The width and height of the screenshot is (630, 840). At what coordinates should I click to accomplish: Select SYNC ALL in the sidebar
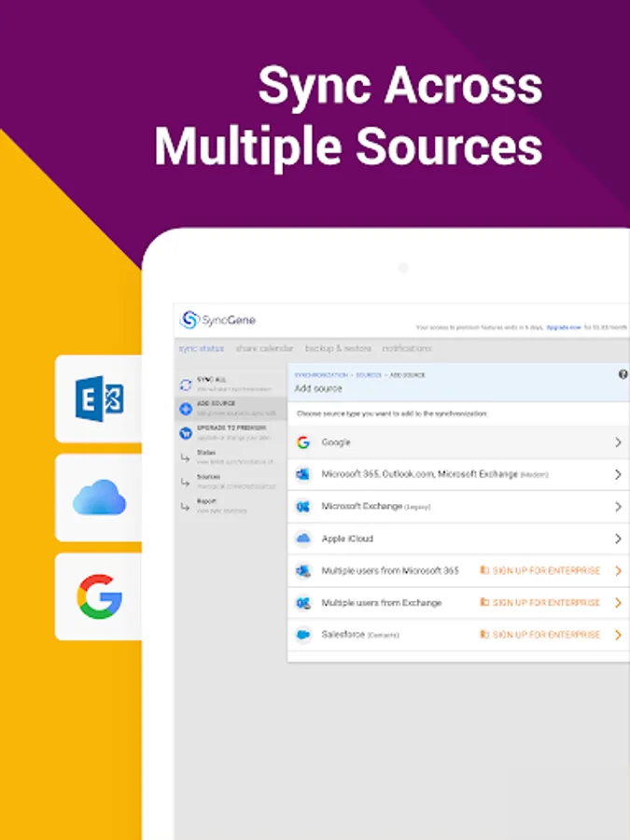pos(229,385)
